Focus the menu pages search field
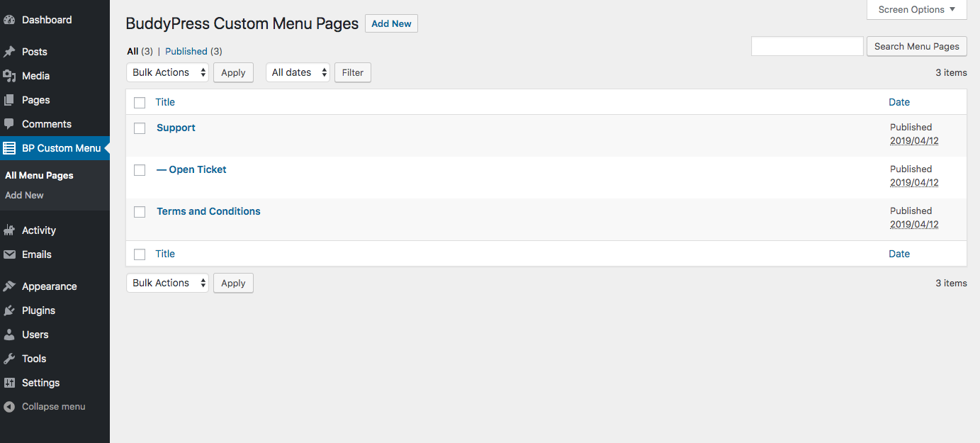 coord(807,46)
